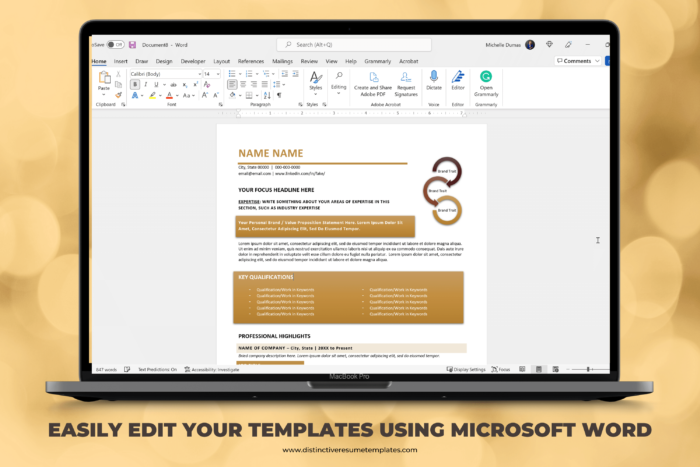The image size is (700, 467).
Task: Click the Editor icon
Action: (x=458, y=77)
